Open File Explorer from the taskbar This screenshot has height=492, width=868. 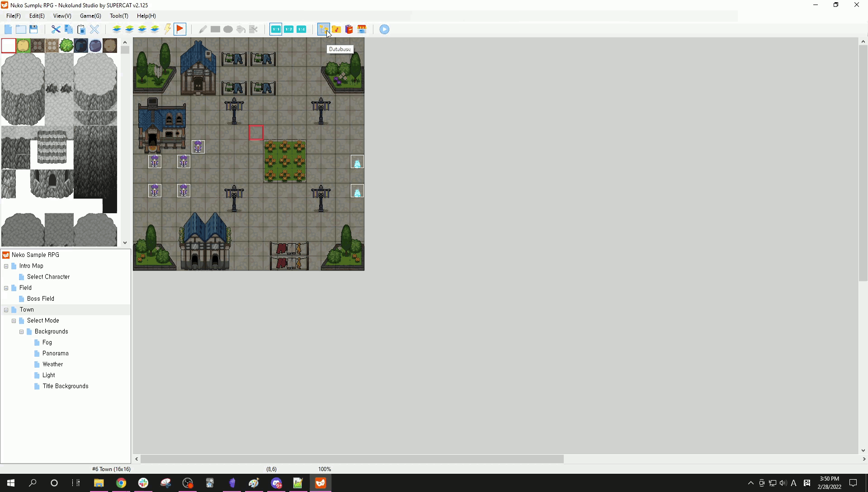(x=99, y=483)
